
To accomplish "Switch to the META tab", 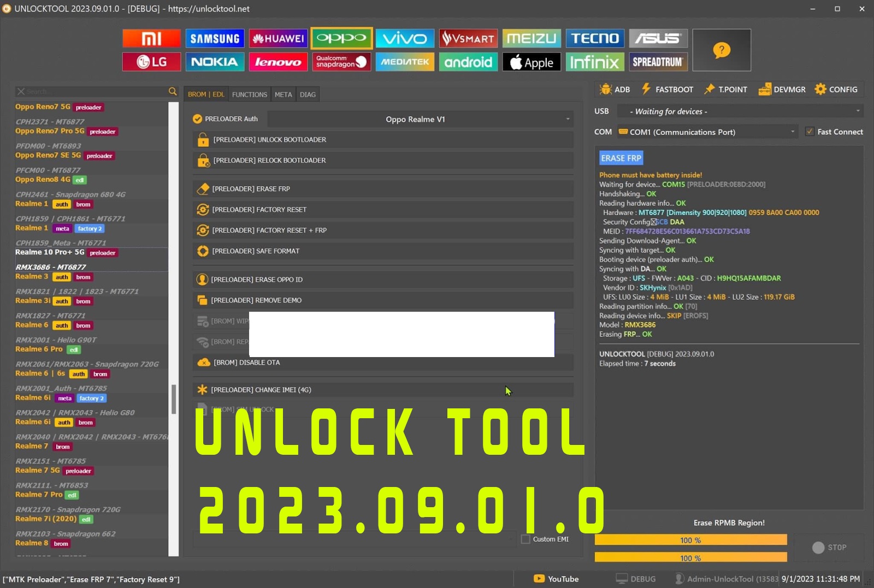I will click(283, 94).
